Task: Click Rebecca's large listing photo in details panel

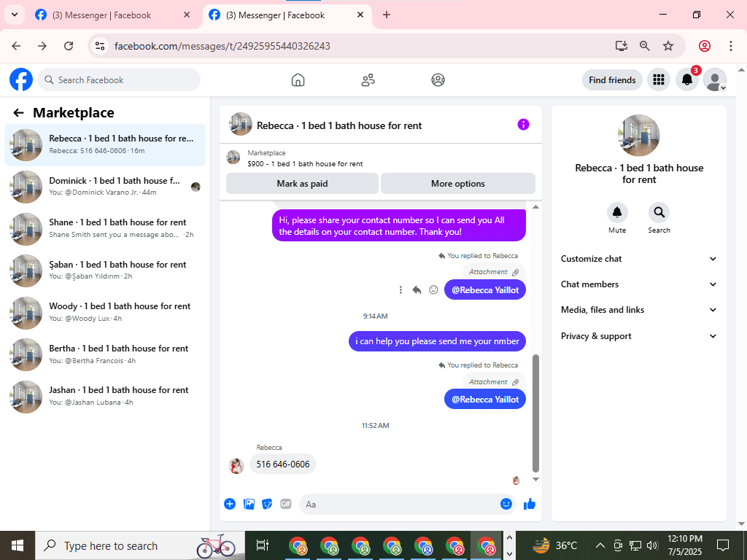Action: pyautogui.click(x=638, y=135)
